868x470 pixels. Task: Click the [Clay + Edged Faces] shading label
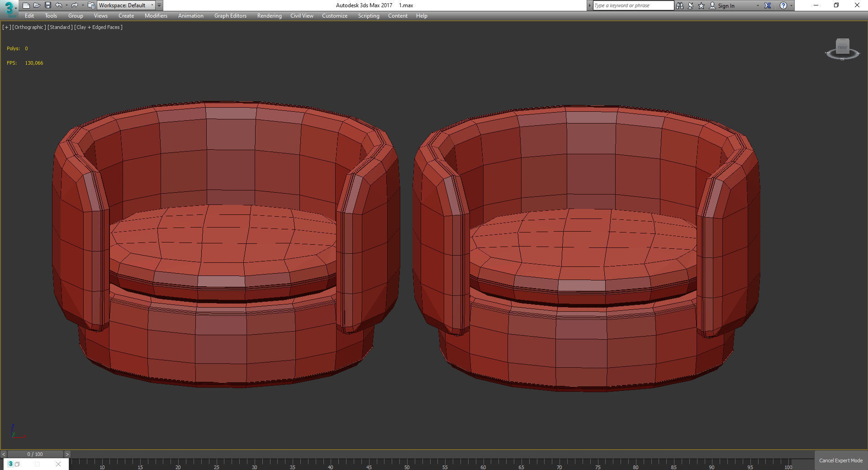[98, 27]
